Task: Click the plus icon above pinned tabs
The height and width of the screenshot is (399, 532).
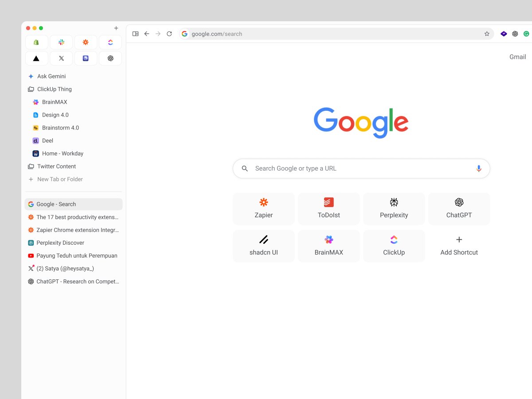Action: click(x=116, y=28)
